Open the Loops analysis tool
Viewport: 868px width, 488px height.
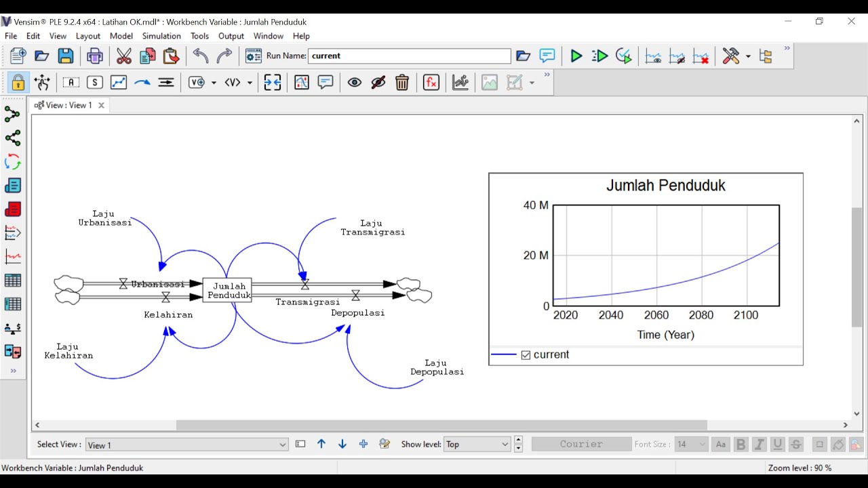click(12, 162)
